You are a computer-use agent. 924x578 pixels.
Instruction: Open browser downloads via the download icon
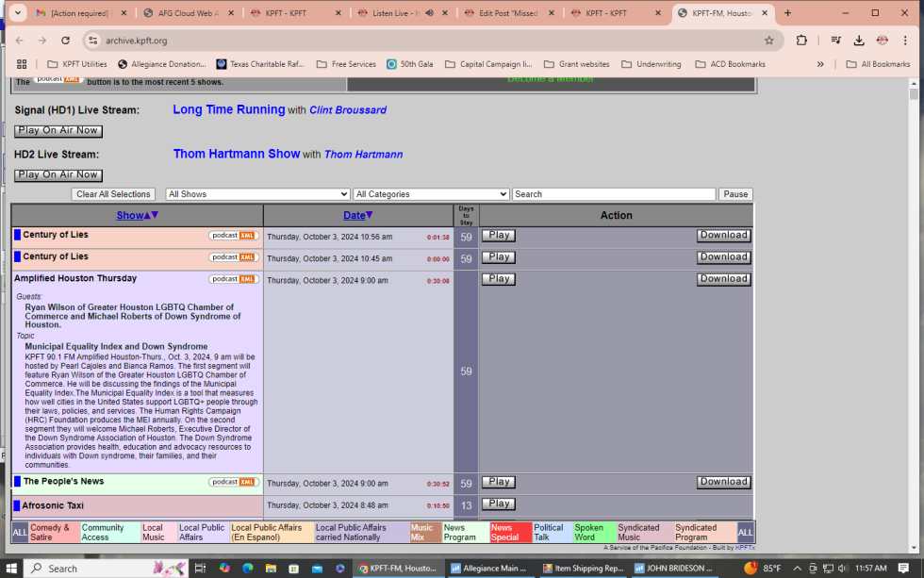point(858,41)
